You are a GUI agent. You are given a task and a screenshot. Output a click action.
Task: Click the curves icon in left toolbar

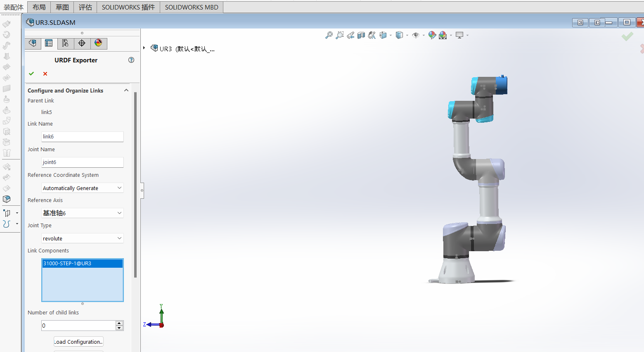7,224
